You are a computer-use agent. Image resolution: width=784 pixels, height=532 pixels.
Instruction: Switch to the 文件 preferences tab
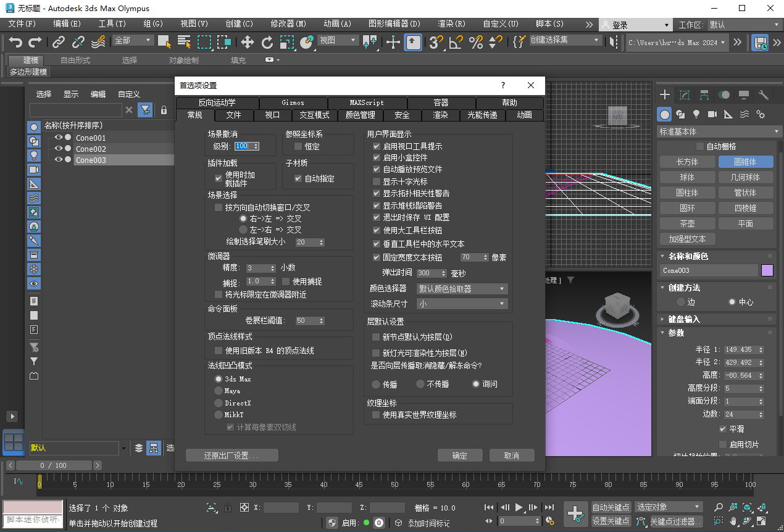click(x=234, y=115)
